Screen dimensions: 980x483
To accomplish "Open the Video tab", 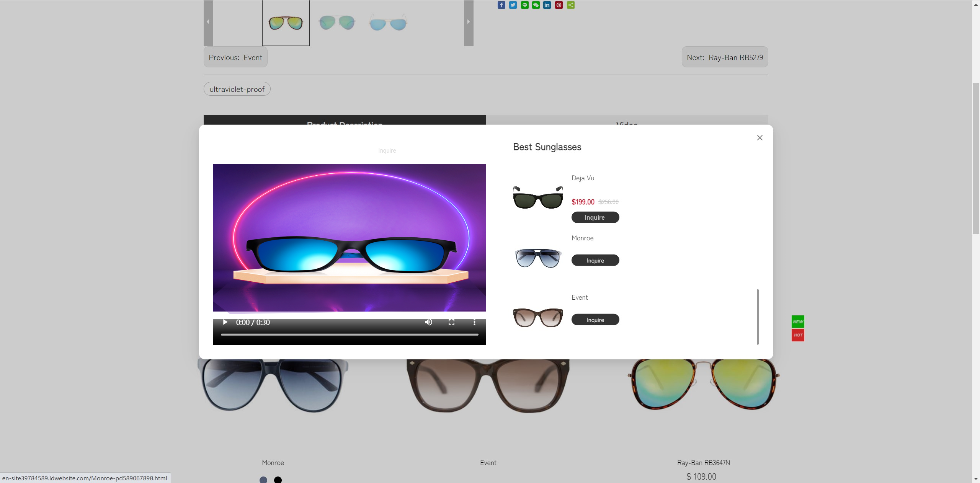I will click(x=627, y=120).
